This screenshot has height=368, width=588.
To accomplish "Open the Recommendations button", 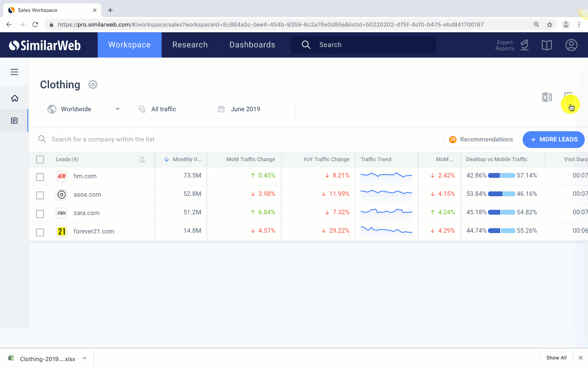I will click(x=481, y=139).
